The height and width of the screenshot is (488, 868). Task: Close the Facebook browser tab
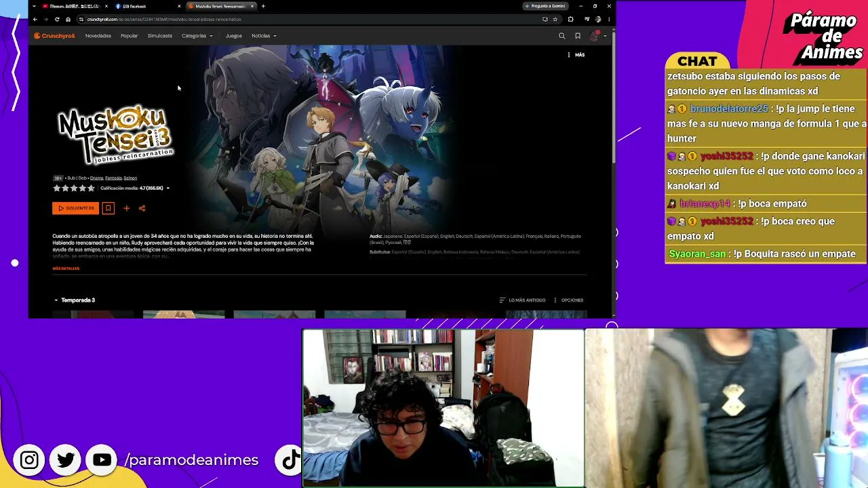pos(179,6)
